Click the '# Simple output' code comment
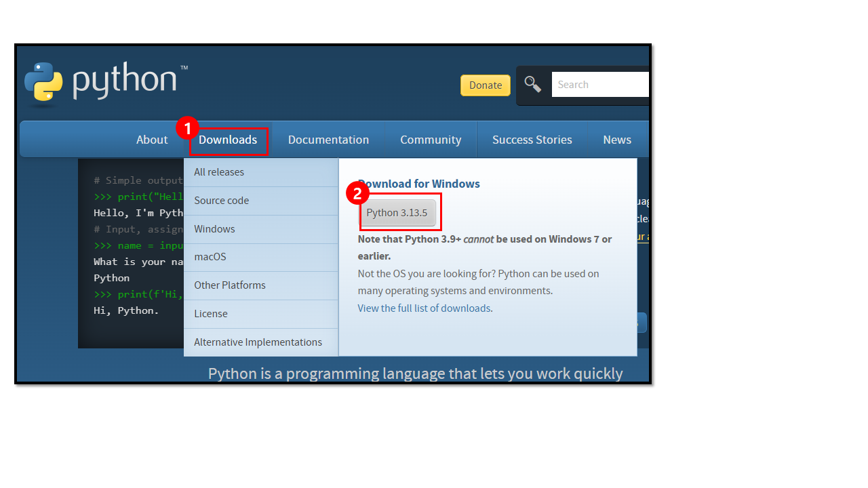The image size is (868, 488). 138,180
